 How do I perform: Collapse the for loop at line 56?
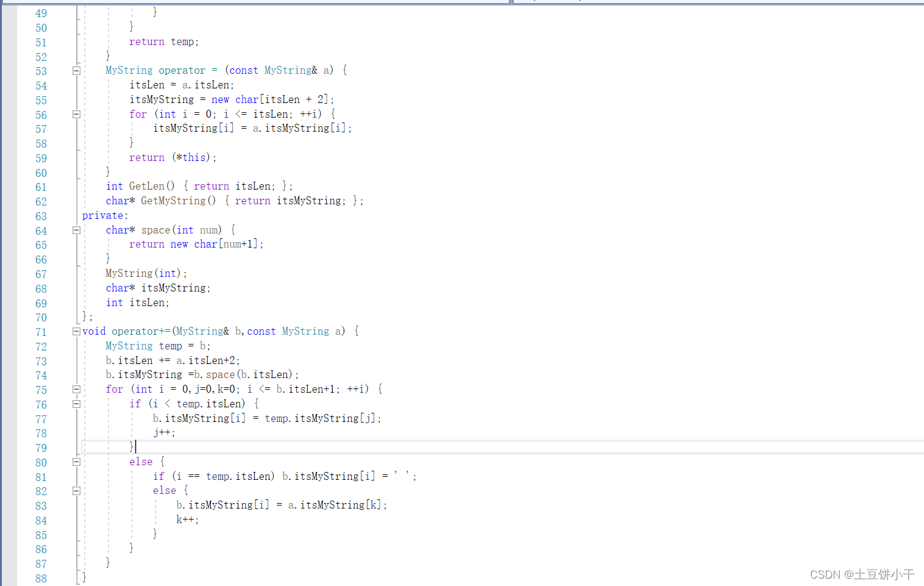[76, 114]
